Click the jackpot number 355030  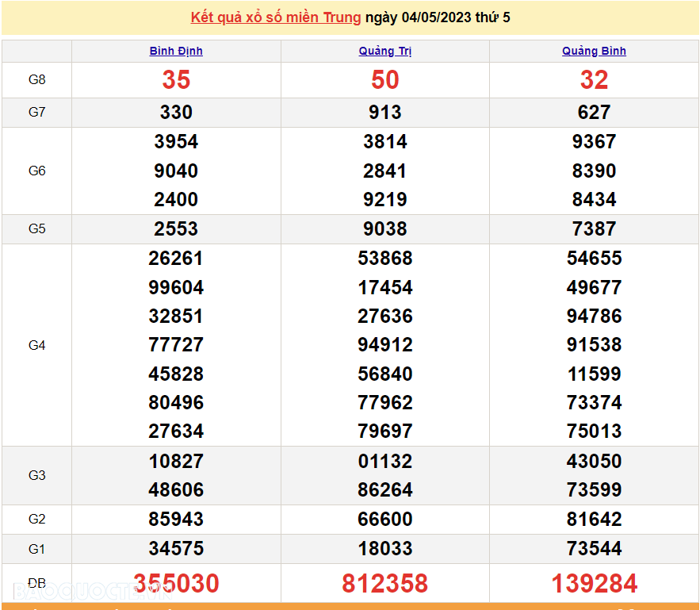[x=176, y=583]
